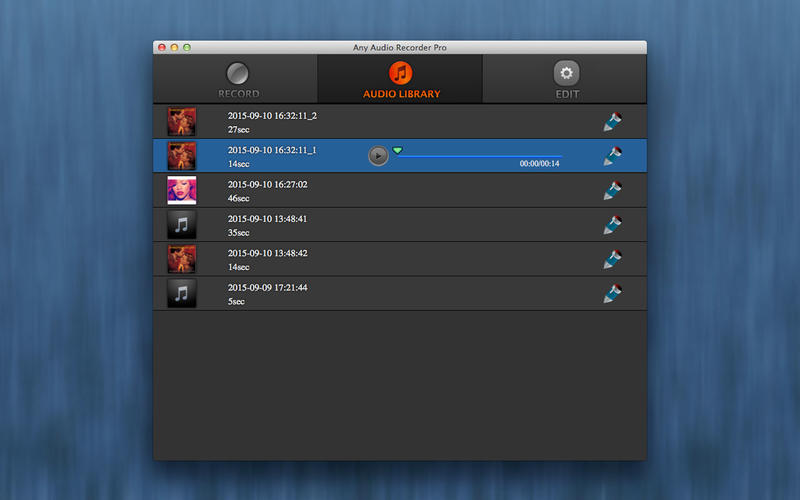Select recording titled 2015-09-10 16:27:02
The image size is (800, 500).
click(x=267, y=184)
